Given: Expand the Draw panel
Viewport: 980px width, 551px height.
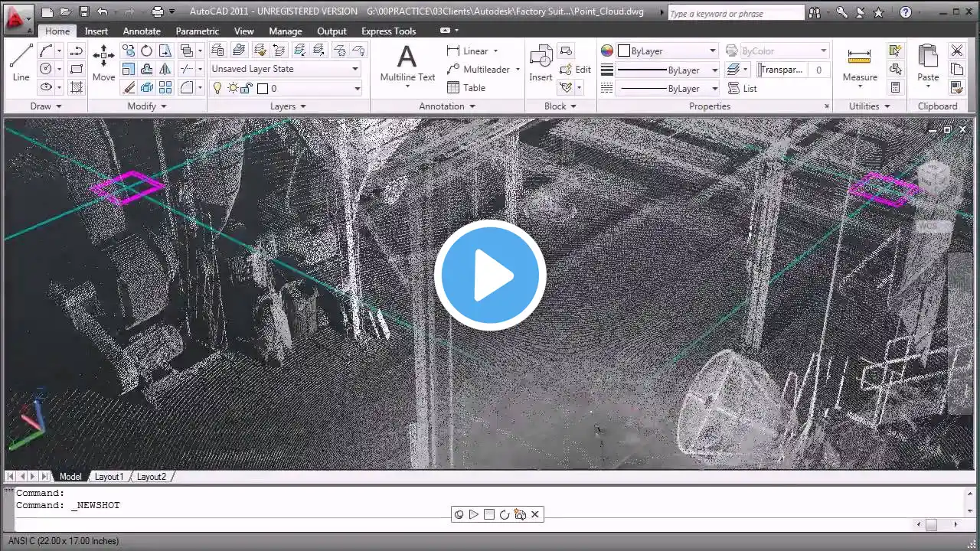Looking at the screenshot, I should 45,106.
